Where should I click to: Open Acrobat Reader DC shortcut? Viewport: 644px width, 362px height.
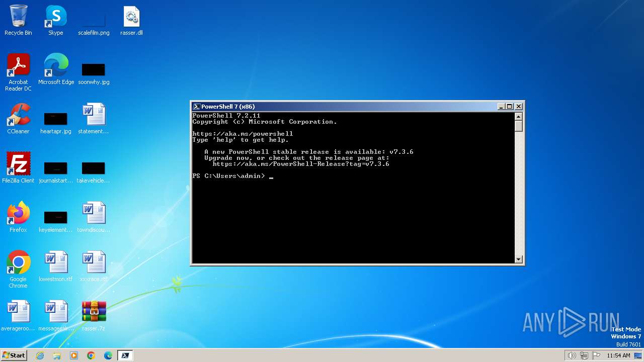click(18, 72)
